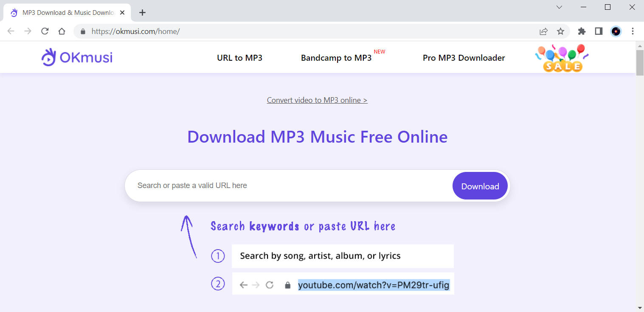Viewport: 644px width, 312px height.
Task: Click the heading Download MP3 Music Free Online
Action: click(x=317, y=137)
